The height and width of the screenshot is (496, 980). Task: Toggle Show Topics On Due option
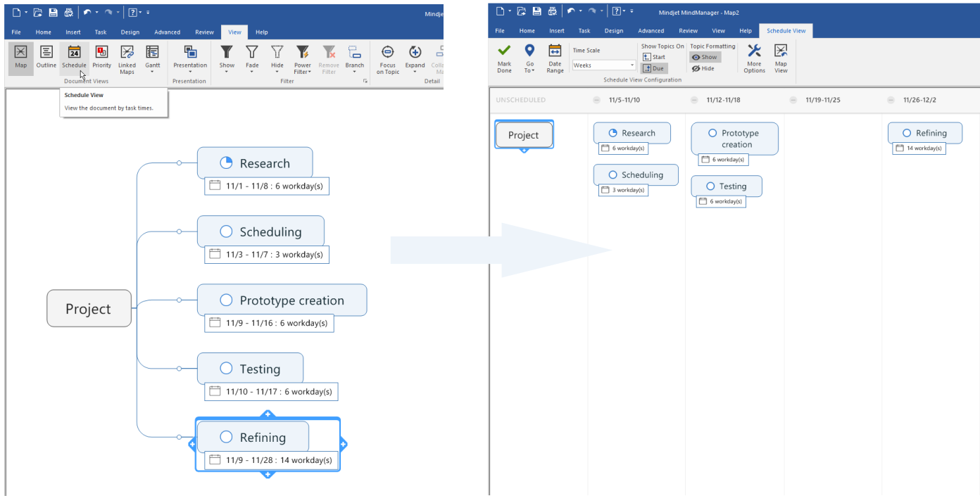[654, 68]
